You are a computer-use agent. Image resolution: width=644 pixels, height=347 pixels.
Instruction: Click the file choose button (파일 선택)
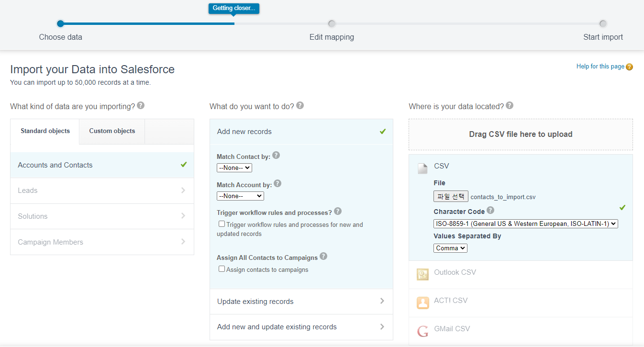click(451, 196)
